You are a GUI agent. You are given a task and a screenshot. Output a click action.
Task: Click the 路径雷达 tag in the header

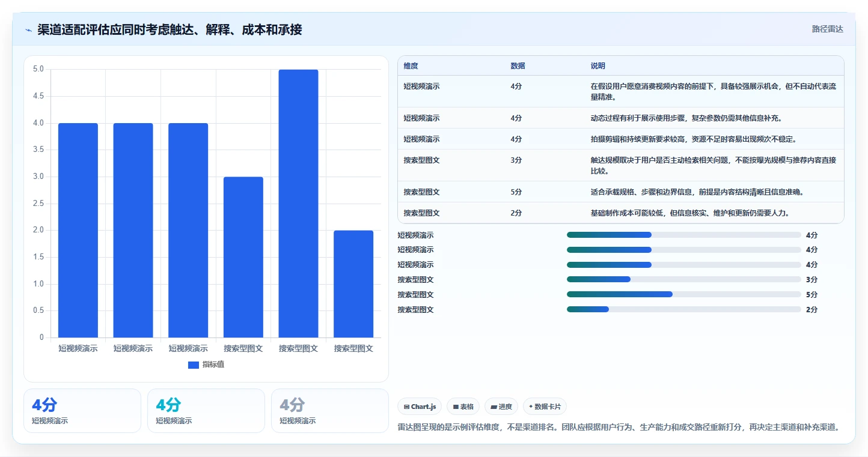click(x=828, y=29)
